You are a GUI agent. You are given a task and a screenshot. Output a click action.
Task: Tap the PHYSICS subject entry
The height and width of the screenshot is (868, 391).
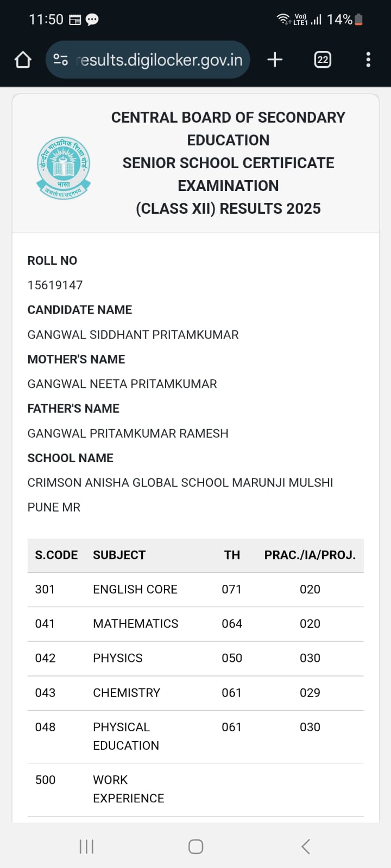[118, 658]
